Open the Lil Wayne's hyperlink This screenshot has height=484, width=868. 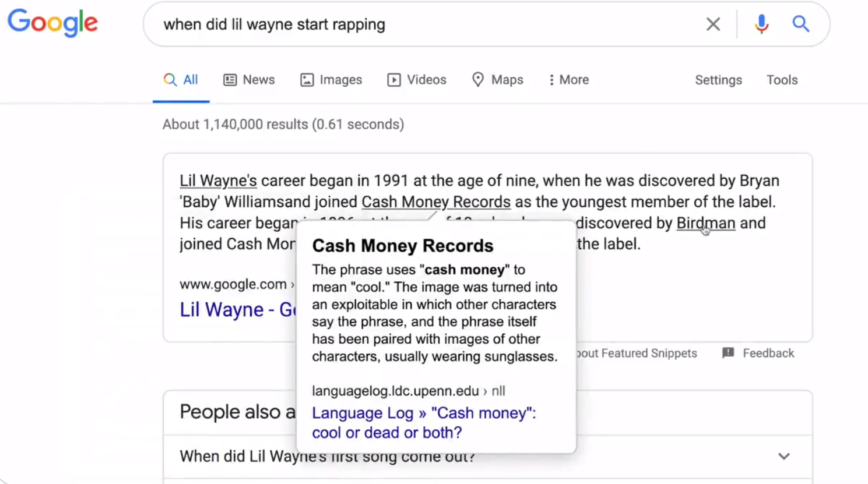click(218, 181)
